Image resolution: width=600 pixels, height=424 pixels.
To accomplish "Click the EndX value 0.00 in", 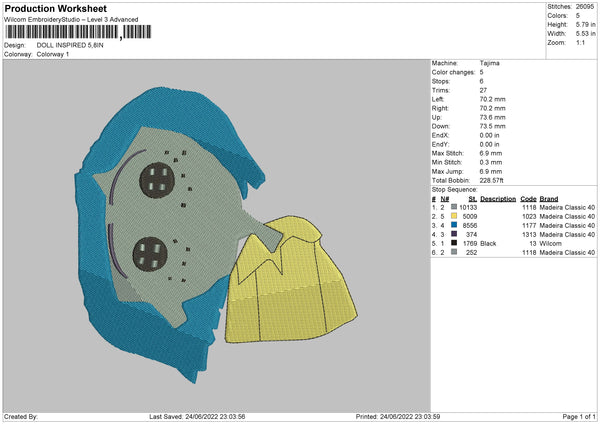I will [x=489, y=135].
